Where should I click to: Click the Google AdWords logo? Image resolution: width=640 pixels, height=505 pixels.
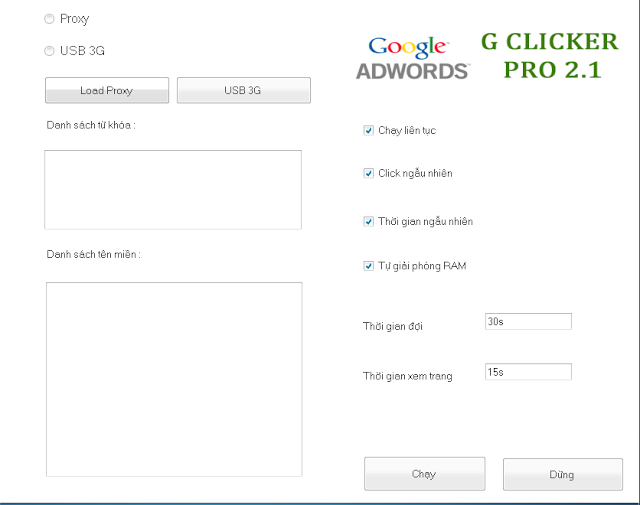[412, 59]
